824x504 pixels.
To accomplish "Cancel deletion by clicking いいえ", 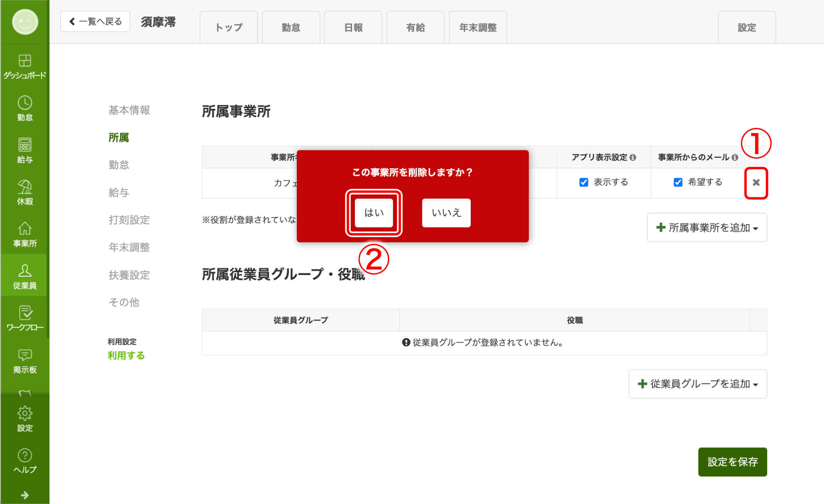I will [446, 213].
